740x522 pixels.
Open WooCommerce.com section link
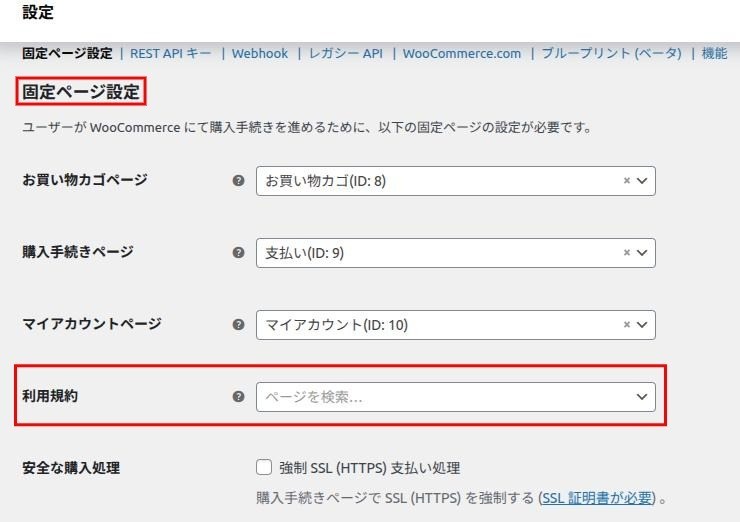click(461, 54)
